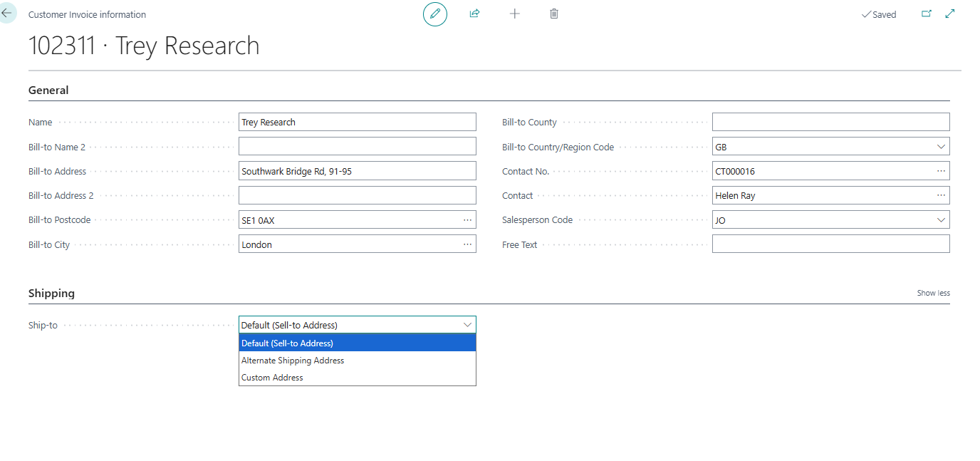
Task: Expand Bill-to Country/Region Code dropdown
Action: tap(942, 147)
